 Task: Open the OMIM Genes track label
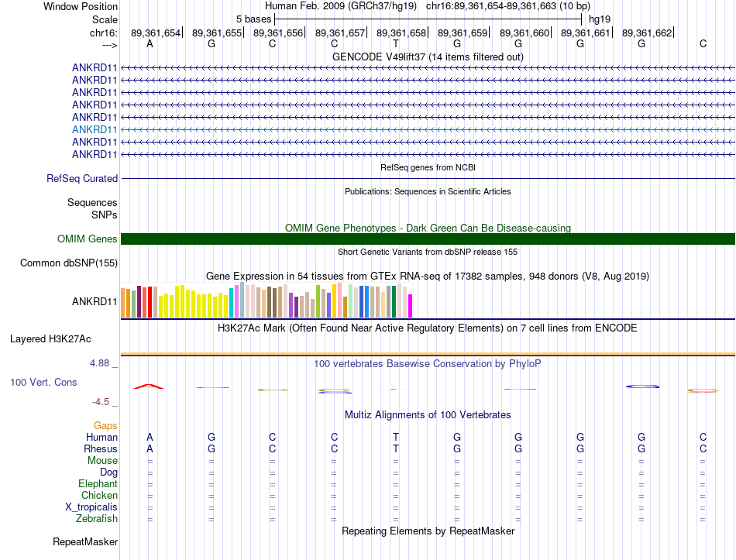coord(87,239)
